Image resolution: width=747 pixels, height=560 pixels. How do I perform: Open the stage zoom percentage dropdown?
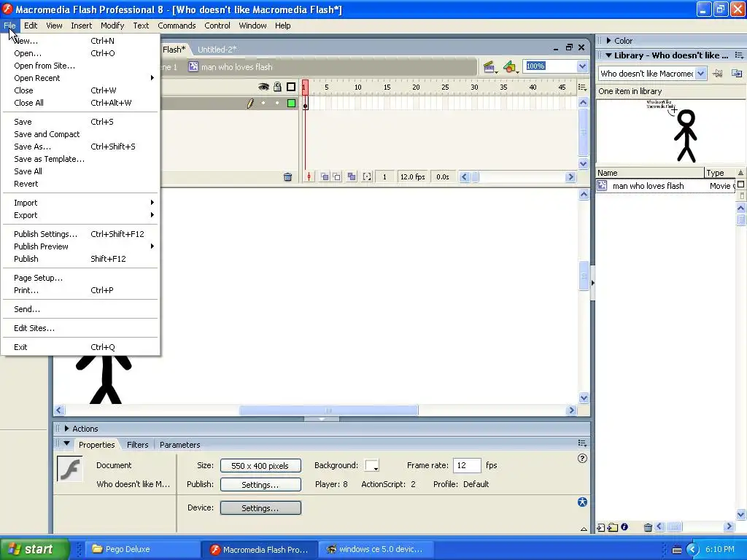click(582, 66)
